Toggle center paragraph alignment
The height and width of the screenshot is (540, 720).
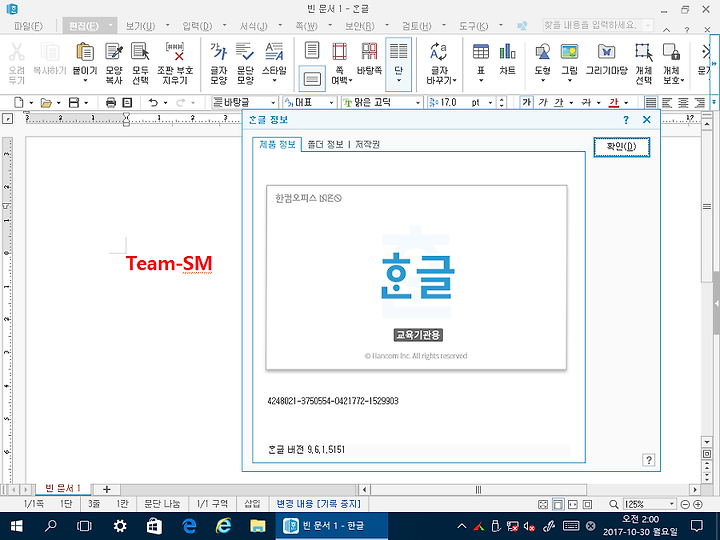coord(683,102)
